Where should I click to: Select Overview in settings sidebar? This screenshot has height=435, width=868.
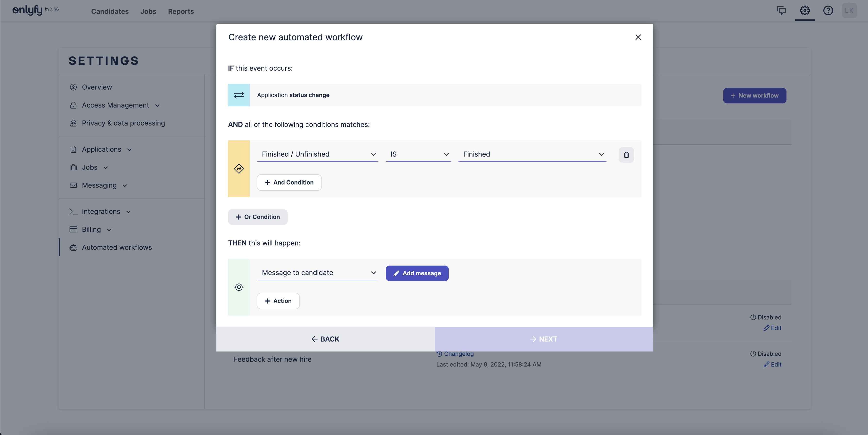pyautogui.click(x=97, y=87)
